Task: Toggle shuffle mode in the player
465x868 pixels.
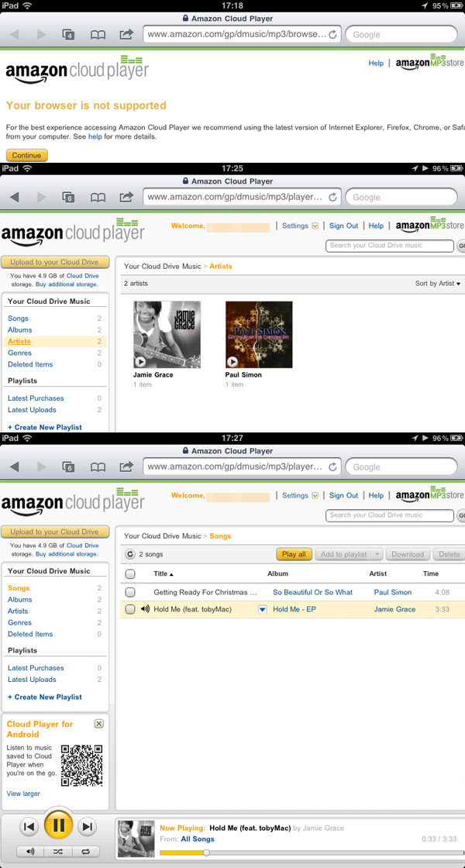Action: [x=58, y=852]
